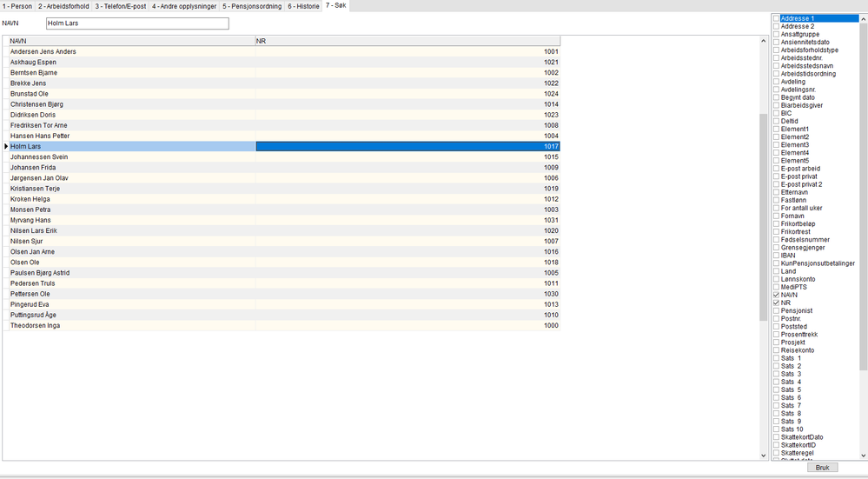Check the Land checkbox
This screenshot has height=479, width=868.
point(776,271)
